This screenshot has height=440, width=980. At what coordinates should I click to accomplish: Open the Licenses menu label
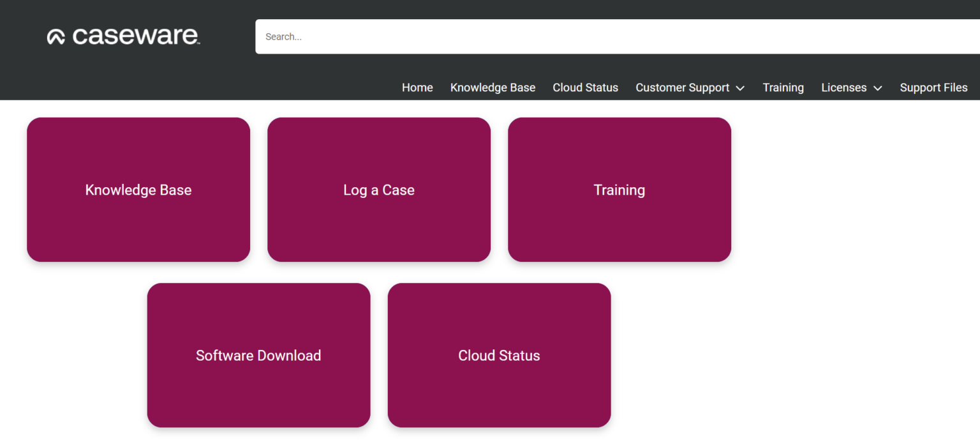(843, 87)
